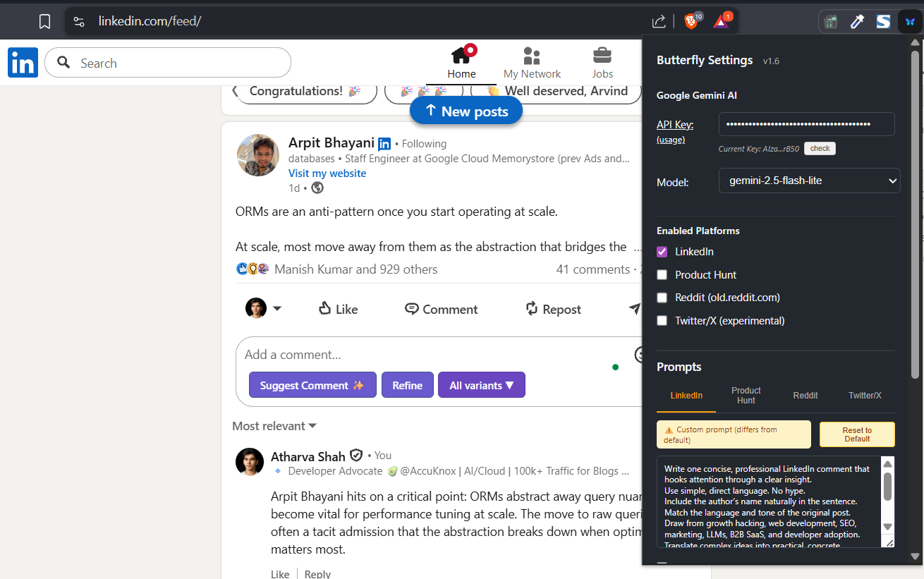
Task: Click the first green extension icon in the browser toolbar
Action: click(832, 22)
